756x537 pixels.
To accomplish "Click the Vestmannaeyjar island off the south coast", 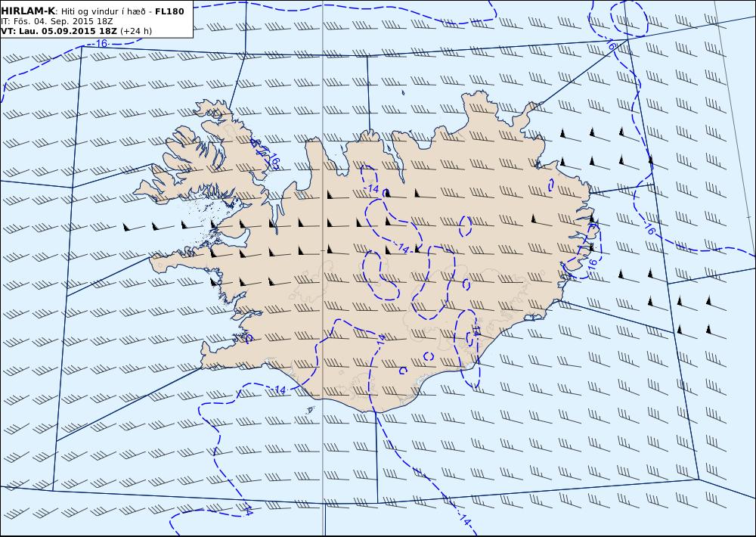I will [310, 410].
